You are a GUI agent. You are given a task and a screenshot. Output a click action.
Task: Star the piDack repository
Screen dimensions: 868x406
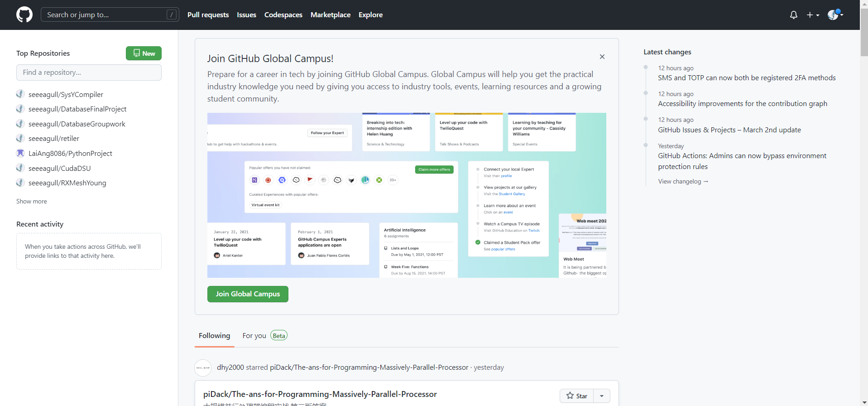[x=576, y=396]
